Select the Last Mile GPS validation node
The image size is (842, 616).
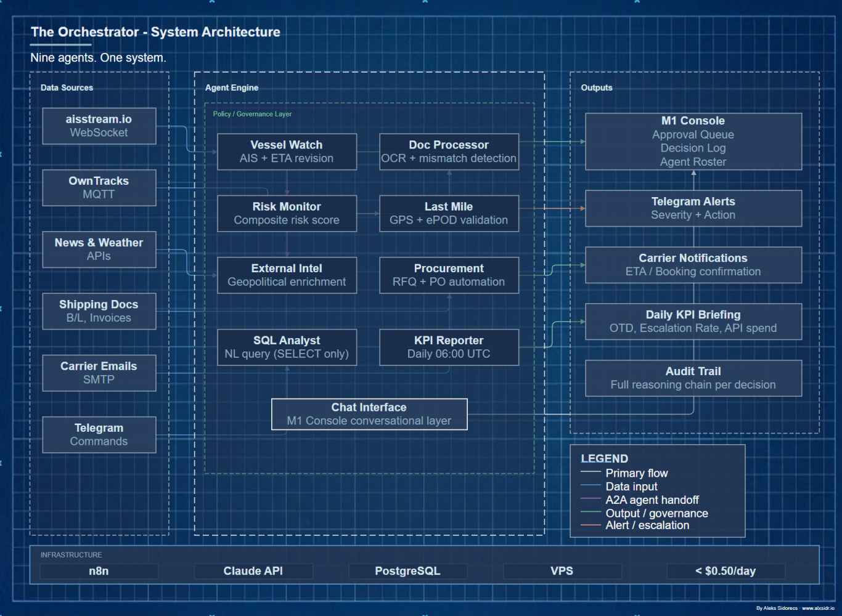point(449,213)
